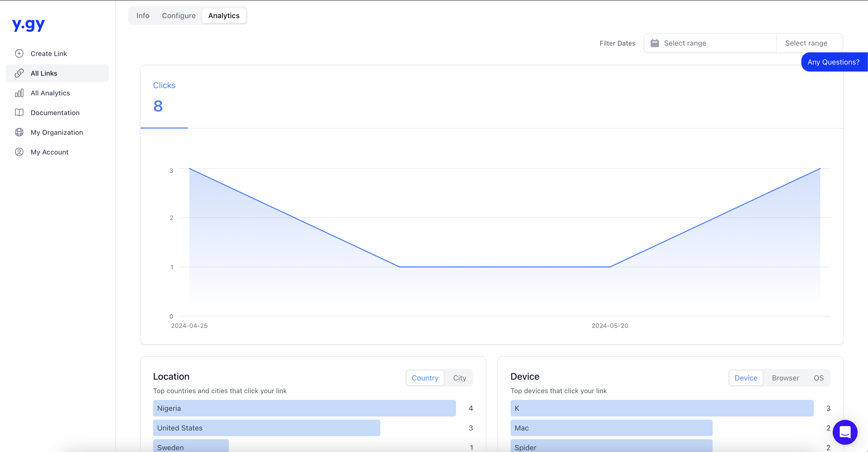Image resolution: width=868 pixels, height=452 pixels.
Task: Click the end date Select range field
Action: click(x=809, y=43)
